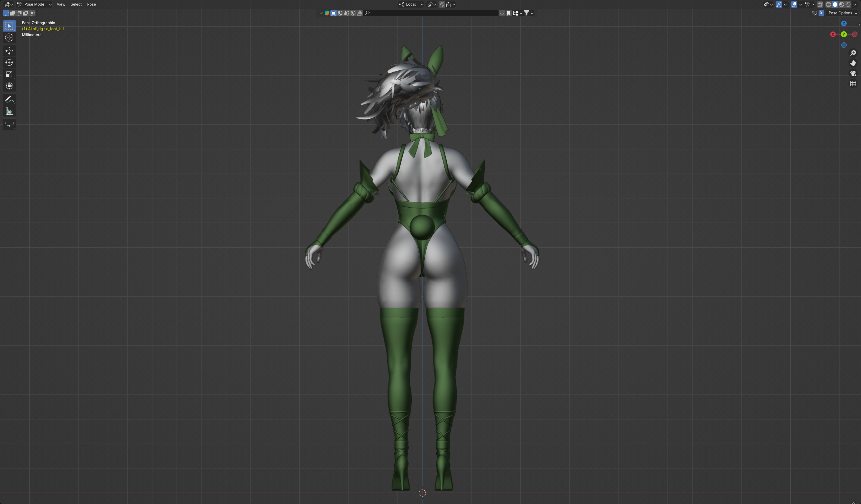The image size is (861, 504).
Task: Select the Move tool
Action: point(9,51)
